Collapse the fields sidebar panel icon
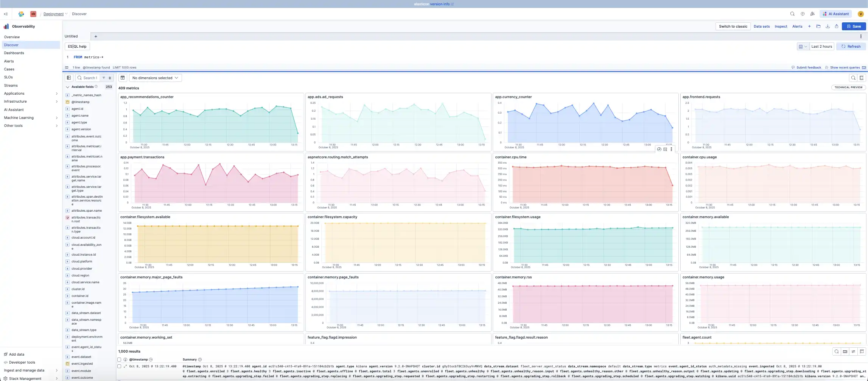This screenshot has width=868, height=381. coord(68,78)
